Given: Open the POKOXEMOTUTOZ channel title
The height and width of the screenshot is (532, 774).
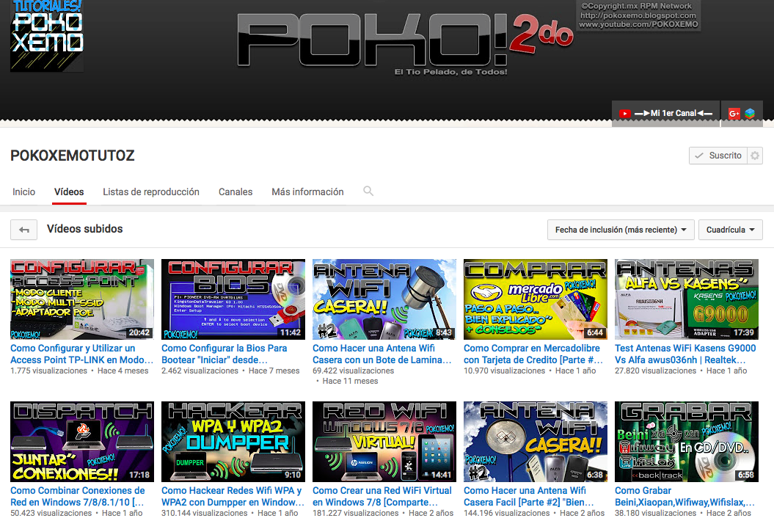Looking at the screenshot, I should coord(73,156).
